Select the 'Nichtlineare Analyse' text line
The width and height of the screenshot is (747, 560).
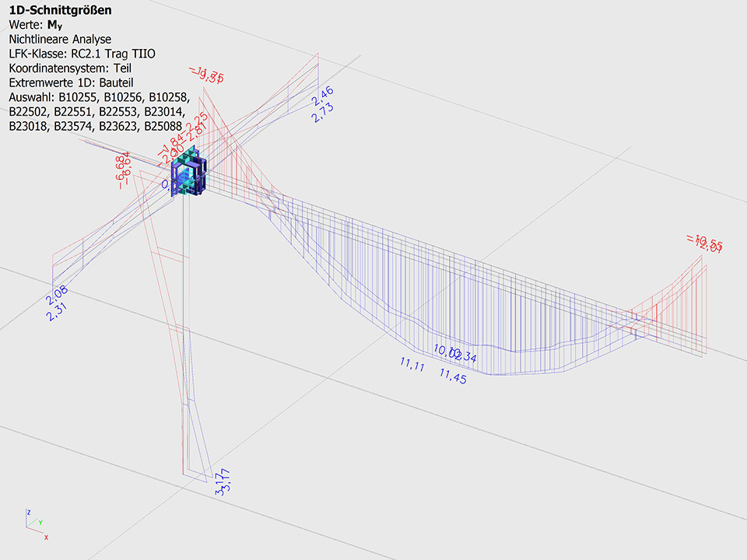click(x=60, y=39)
